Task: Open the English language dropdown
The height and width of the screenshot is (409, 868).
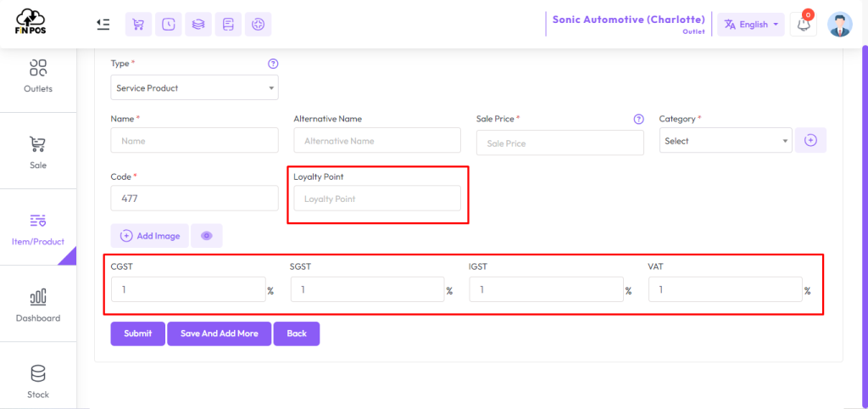Action: [x=751, y=25]
